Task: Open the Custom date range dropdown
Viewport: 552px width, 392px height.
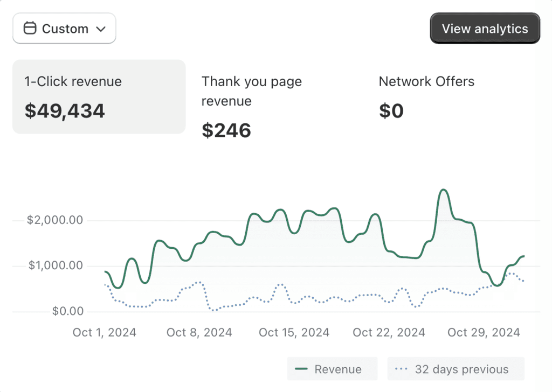Action: [x=64, y=29]
